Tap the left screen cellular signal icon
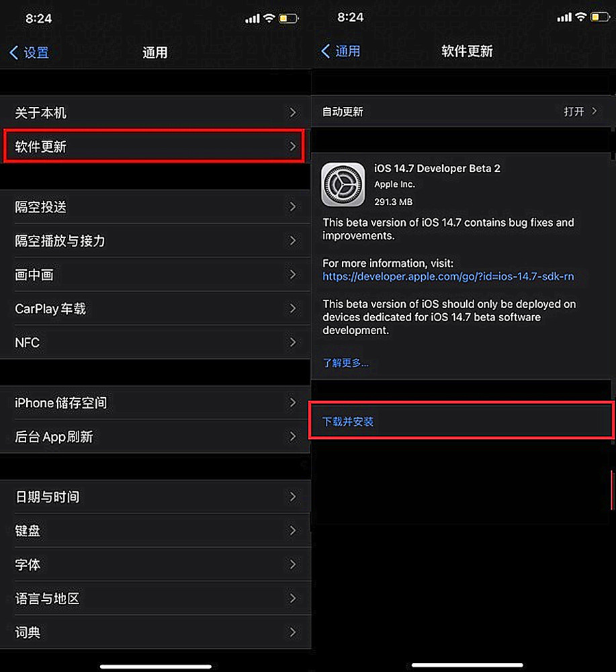Screen dimensions: 616x672 [x=253, y=19]
